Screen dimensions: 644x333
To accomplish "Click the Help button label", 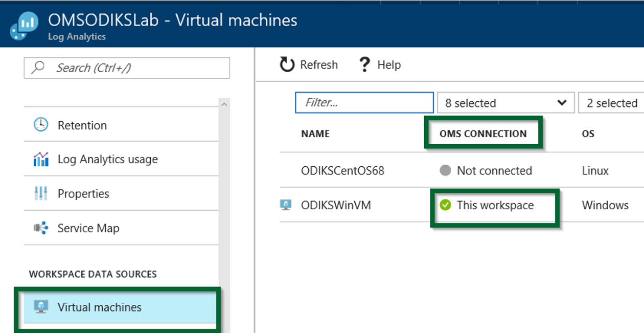I will pos(389,65).
